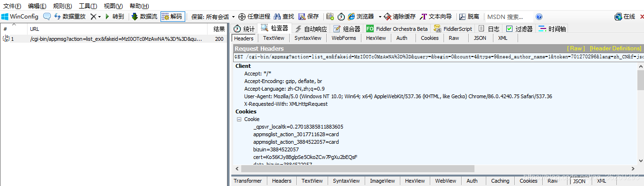Collapse the Cookie tree node
This screenshot has height=186, width=644.
(239, 119)
